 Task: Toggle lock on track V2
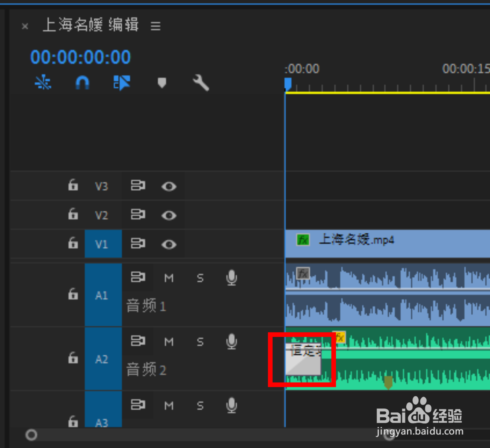pyautogui.click(x=73, y=214)
